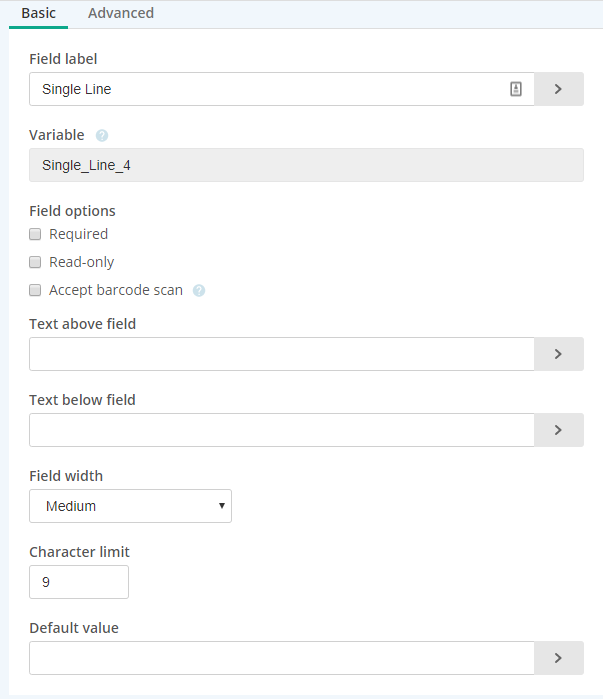
Task: Click the Field width dropdown arrow
Action: click(x=222, y=506)
